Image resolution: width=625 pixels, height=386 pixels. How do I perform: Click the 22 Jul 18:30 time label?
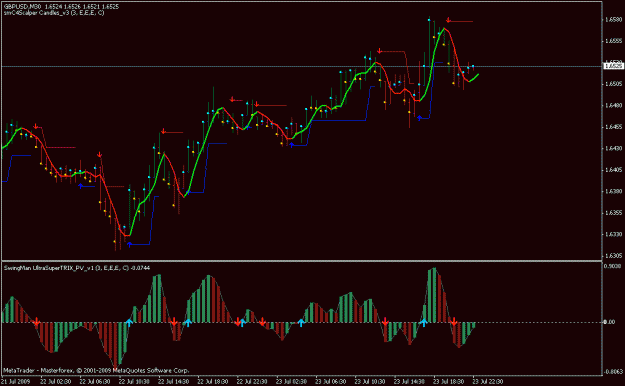pyautogui.click(x=213, y=382)
